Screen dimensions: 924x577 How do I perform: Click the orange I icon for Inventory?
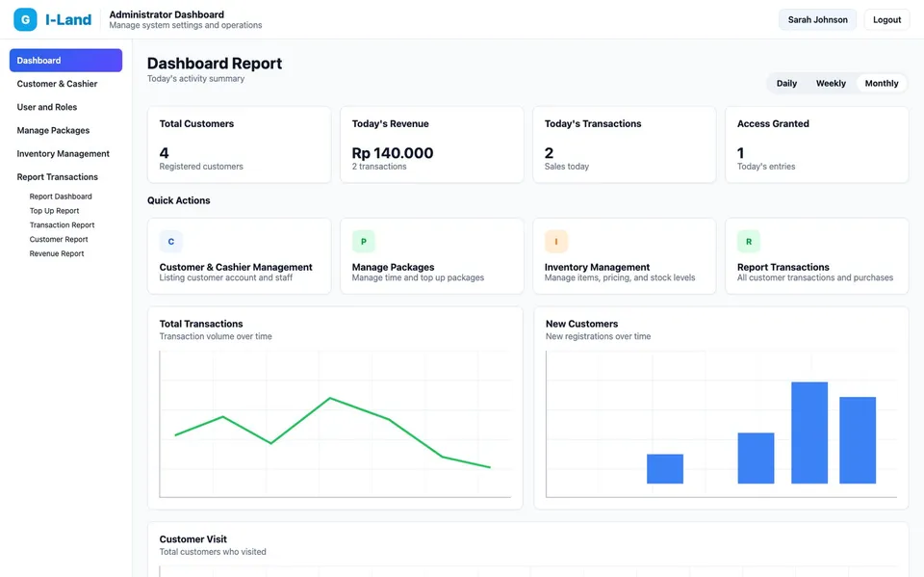tap(556, 242)
